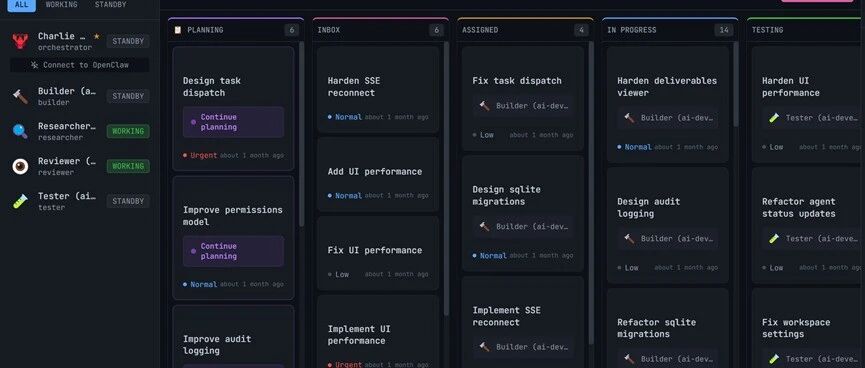Screen dimensions: 865x368
Task: Click Connect to OpenClaw button
Action: 79,65
